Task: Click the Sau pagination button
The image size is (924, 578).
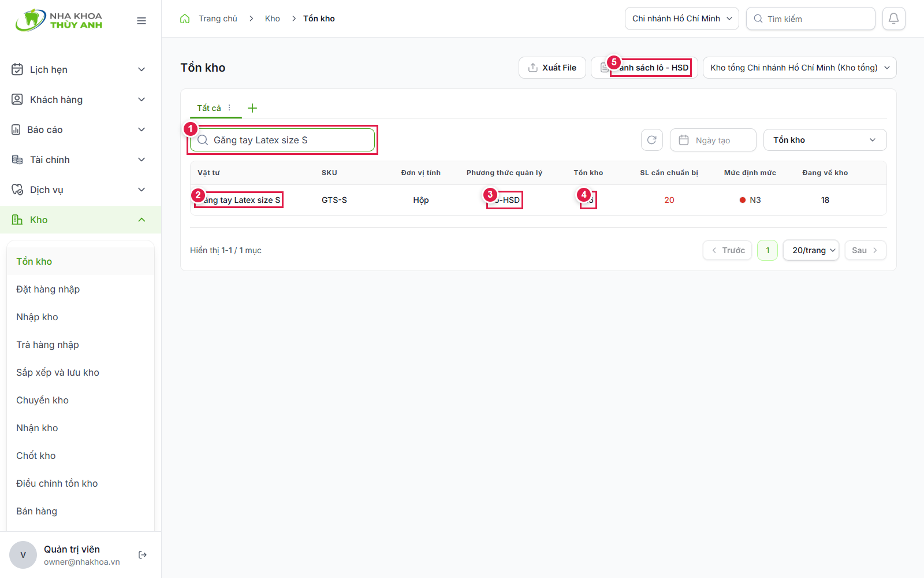Action: tap(865, 250)
